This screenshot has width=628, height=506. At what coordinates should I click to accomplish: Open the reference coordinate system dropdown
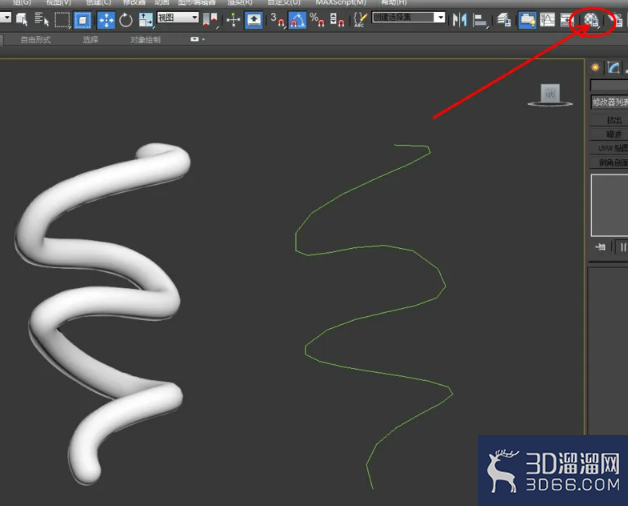[177, 17]
